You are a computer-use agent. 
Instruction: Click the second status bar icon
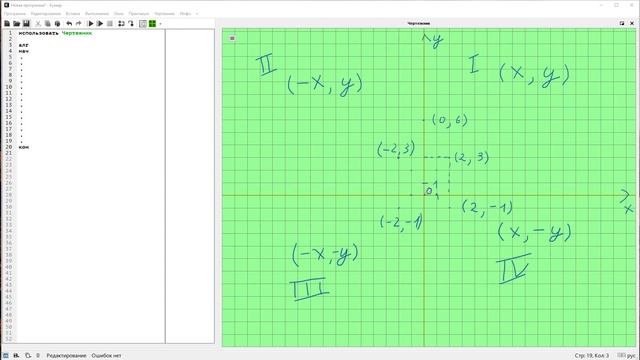click(x=16, y=356)
